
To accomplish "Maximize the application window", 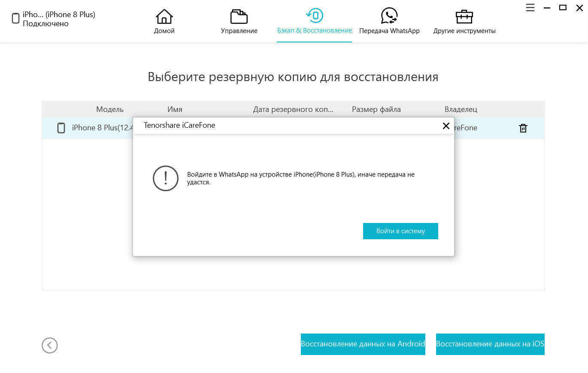I will (x=563, y=7).
